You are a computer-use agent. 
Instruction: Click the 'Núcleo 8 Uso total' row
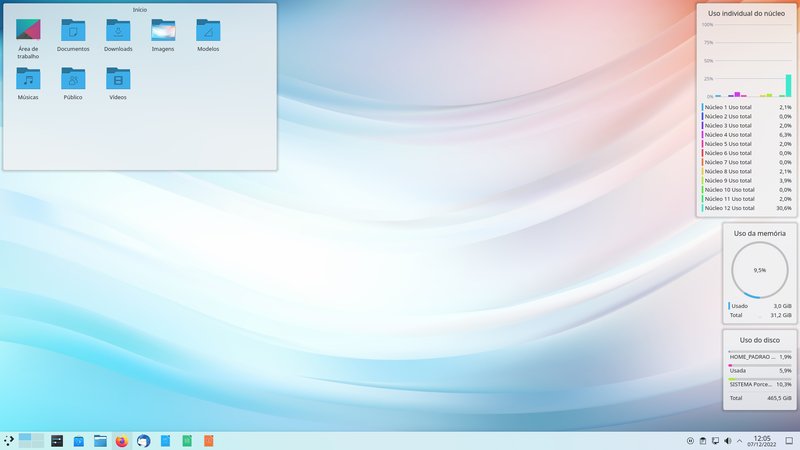pos(746,171)
